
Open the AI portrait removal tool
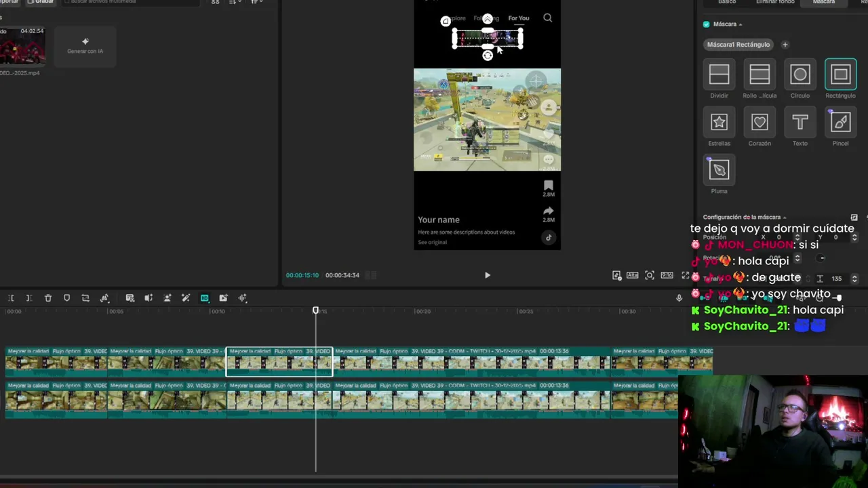167,298
